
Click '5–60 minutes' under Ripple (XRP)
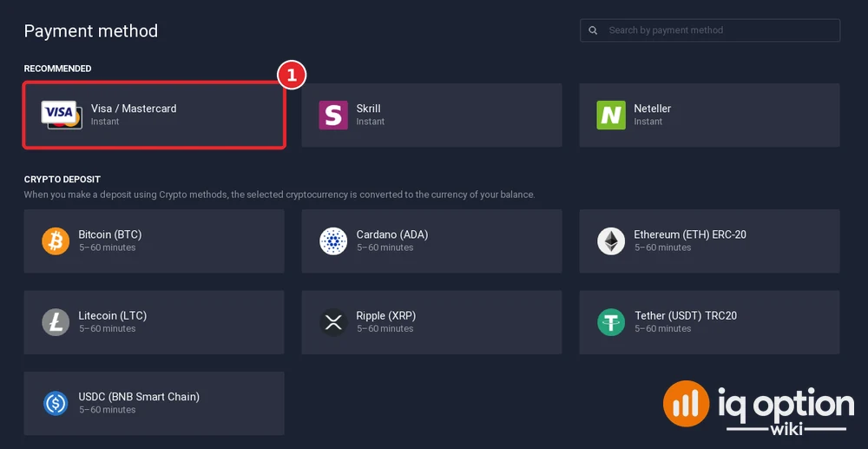click(385, 329)
